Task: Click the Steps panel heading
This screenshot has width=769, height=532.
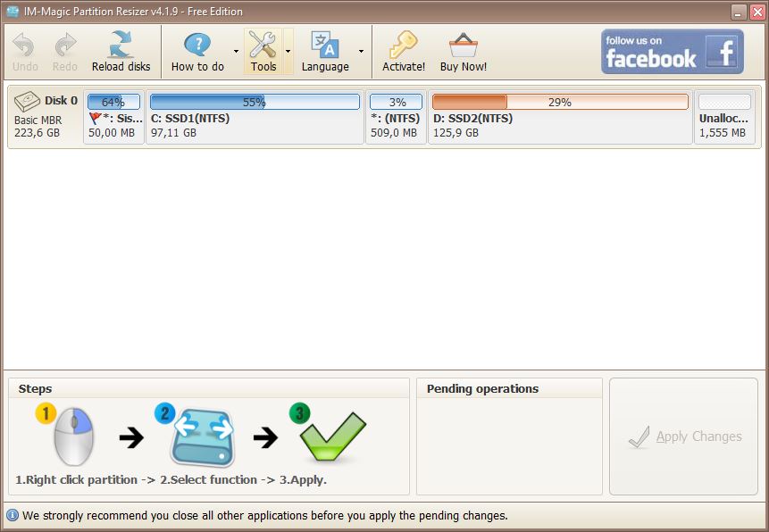Action: click(x=36, y=389)
